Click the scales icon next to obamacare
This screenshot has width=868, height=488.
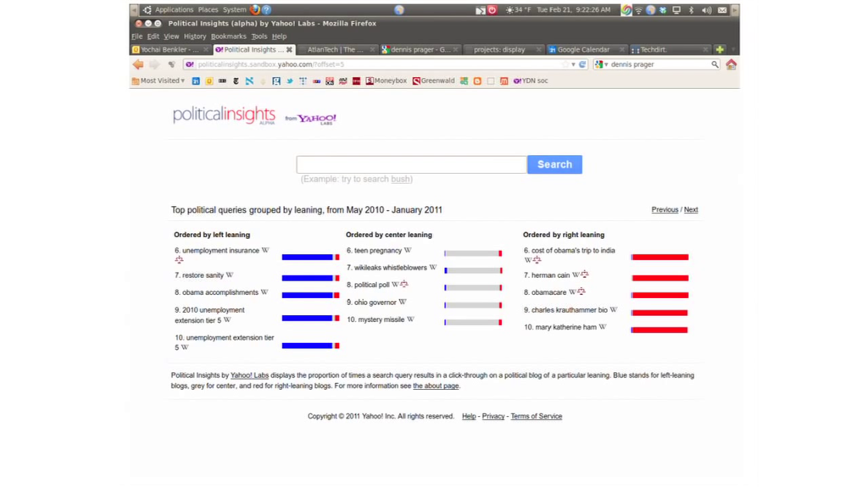581,291
